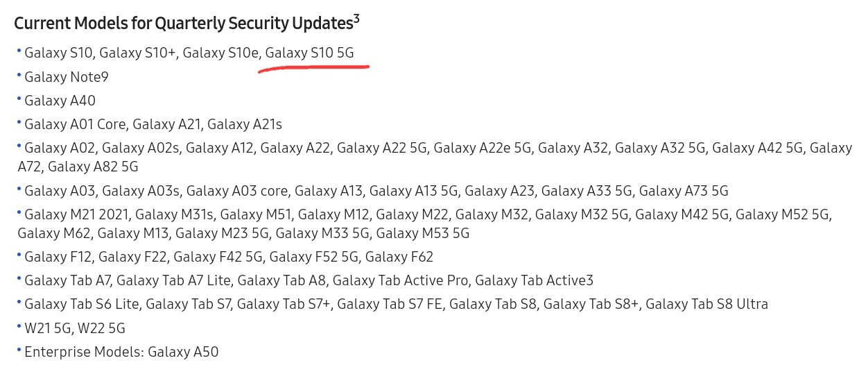The image size is (868, 372).
Task: Click the "Galaxy Tab S8 Ultra" entry
Action: point(706,305)
